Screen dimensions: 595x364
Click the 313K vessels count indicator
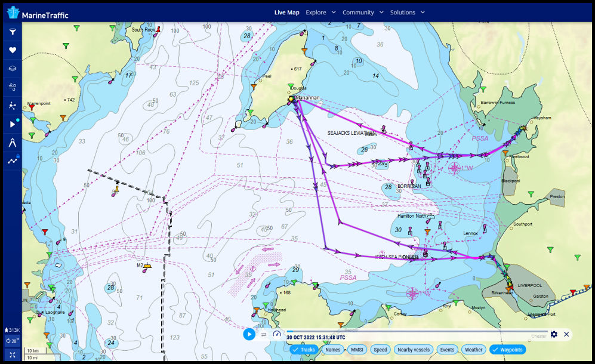click(x=12, y=330)
